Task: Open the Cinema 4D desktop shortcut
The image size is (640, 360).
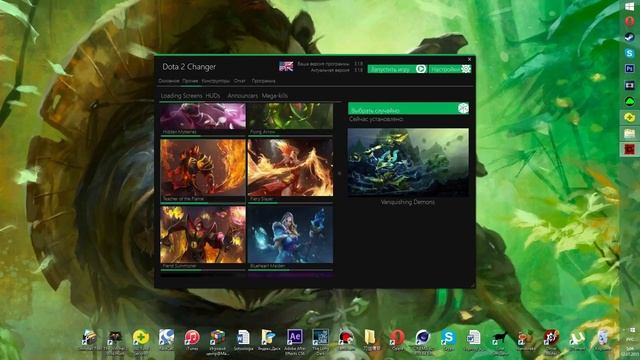Action: [x=422, y=341]
